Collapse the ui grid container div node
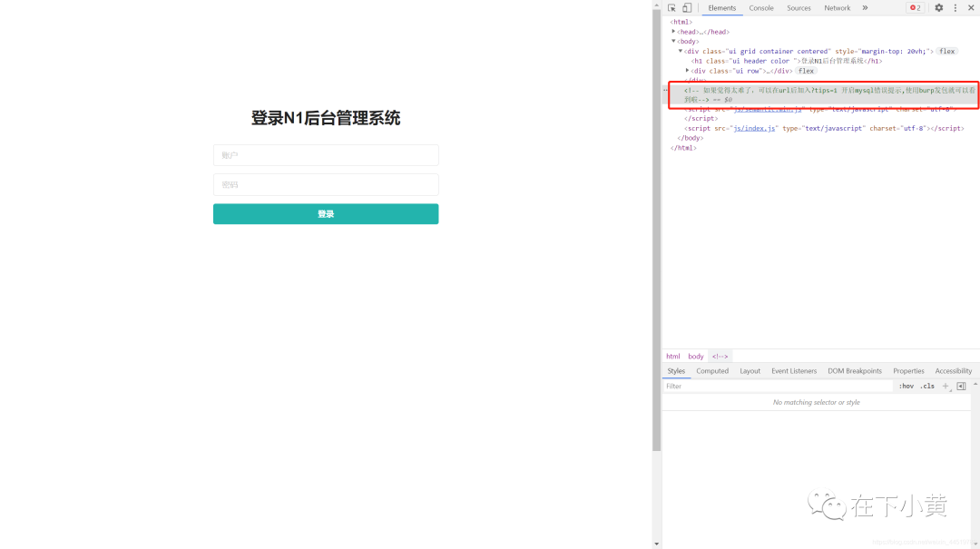This screenshot has width=980, height=549. pos(681,52)
